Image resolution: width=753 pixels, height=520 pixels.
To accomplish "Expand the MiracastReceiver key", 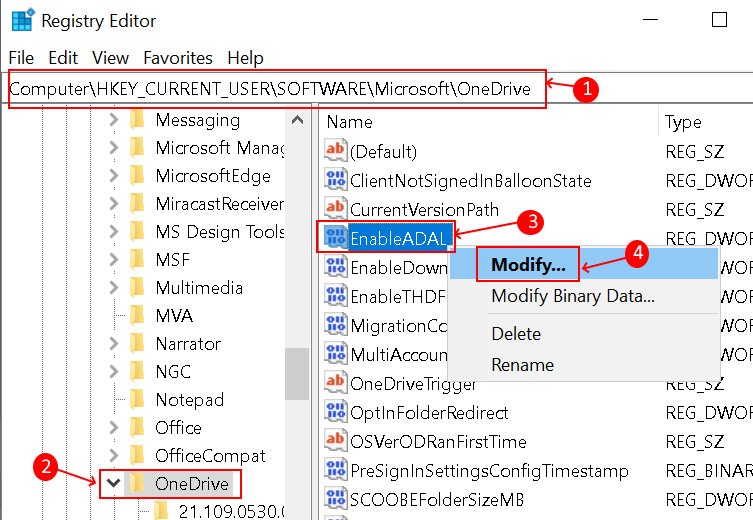I will pos(113,204).
